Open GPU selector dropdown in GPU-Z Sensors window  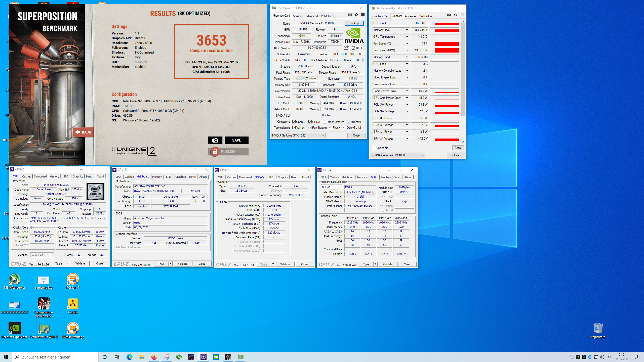pyautogui.click(x=398, y=155)
